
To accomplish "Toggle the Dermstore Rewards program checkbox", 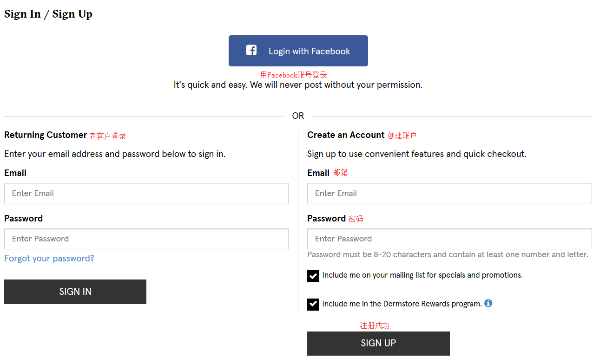I will coord(313,305).
